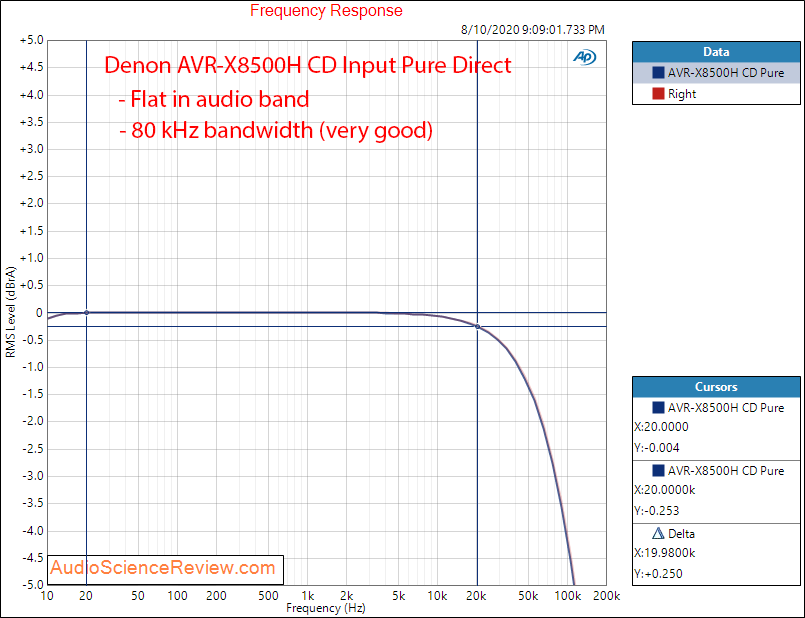Click the RMS Level (dBrA) y-axis title

pos(10,312)
